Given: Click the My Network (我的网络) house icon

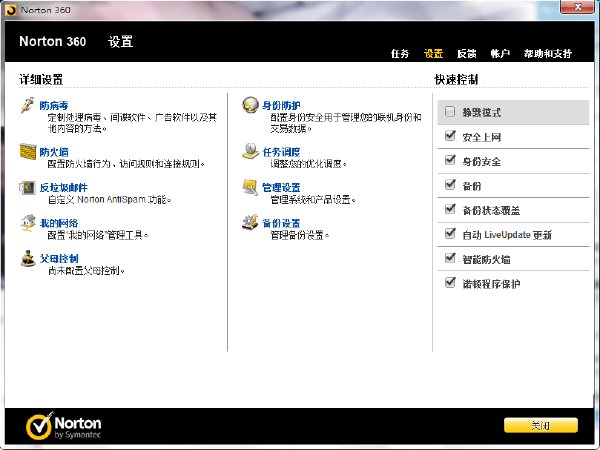Looking at the screenshot, I should (28, 223).
